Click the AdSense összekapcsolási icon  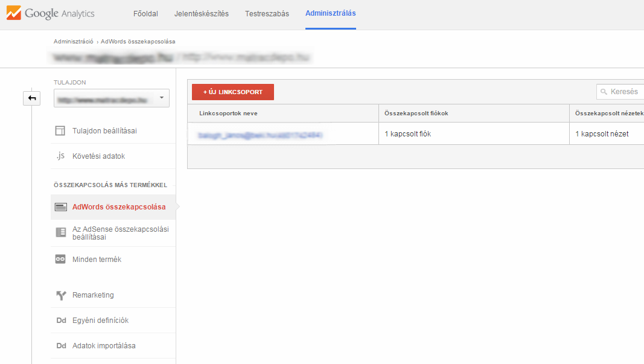click(61, 232)
